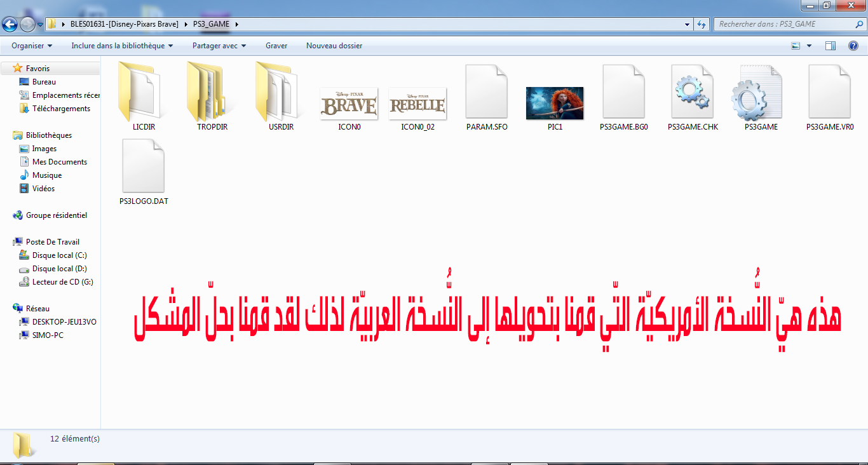Select the PARAM.SFO file
868x465 pixels.
[x=486, y=92]
